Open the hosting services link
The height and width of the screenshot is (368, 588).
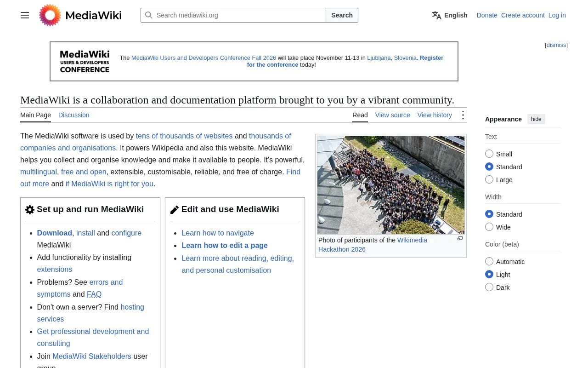[90, 313]
